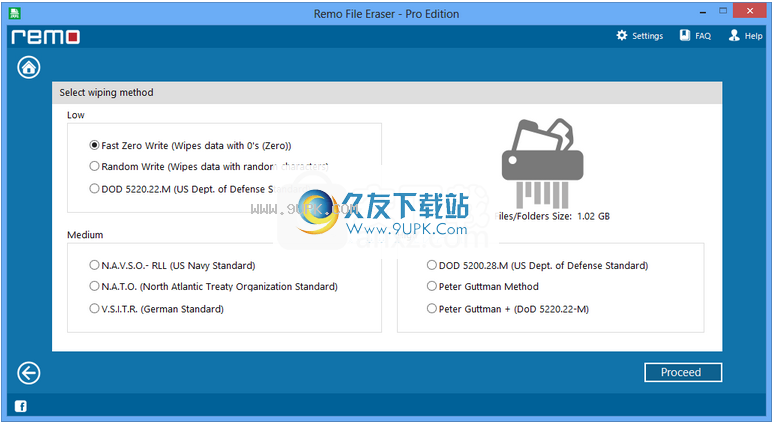The height and width of the screenshot is (424, 773).
Task: Close the Remo File Eraser window
Action: click(x=749, y=11)
